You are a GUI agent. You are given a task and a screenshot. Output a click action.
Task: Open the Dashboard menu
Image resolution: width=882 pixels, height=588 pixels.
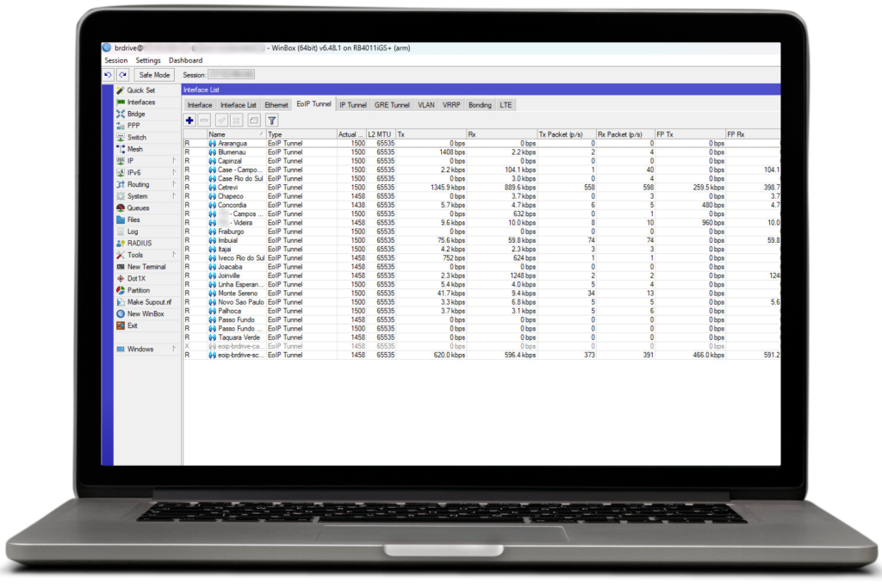[x=186, y=60]
